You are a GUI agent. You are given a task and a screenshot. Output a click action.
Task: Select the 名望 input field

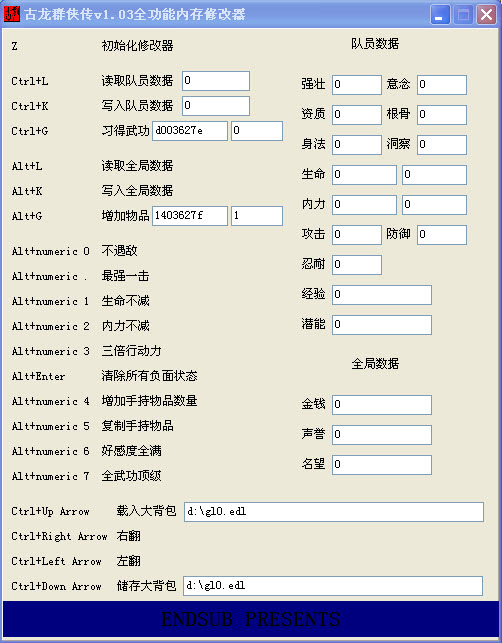pos(382,465)
